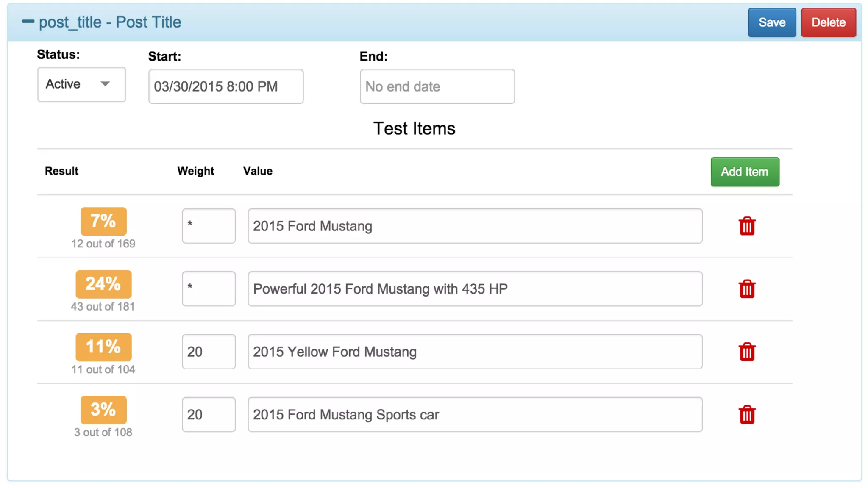Click weight box for Powerful 2015 Mustang
This screenshot has width=868, height=488.
[209, 289]
